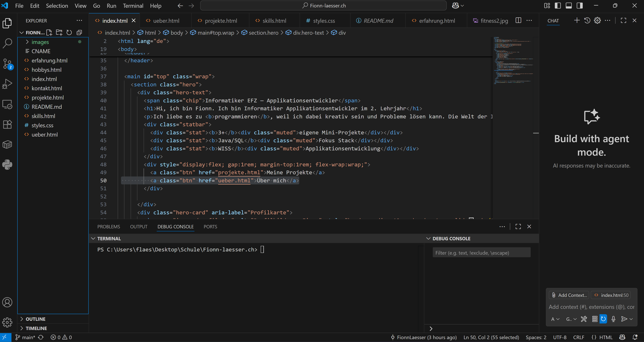Viewport: 644px width, 342px height.
Task: Start voice chat with microphone icon
Action: point(613,319)
